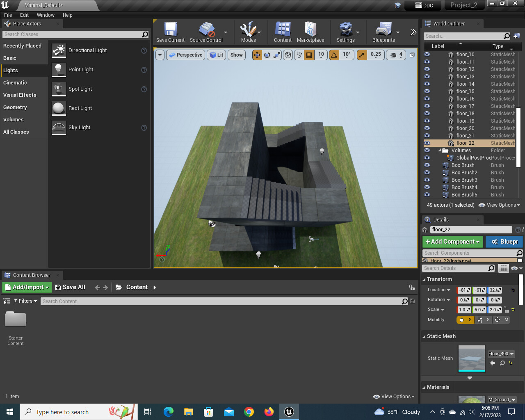Select the Move transform tool in viewport

coord(257,55)
